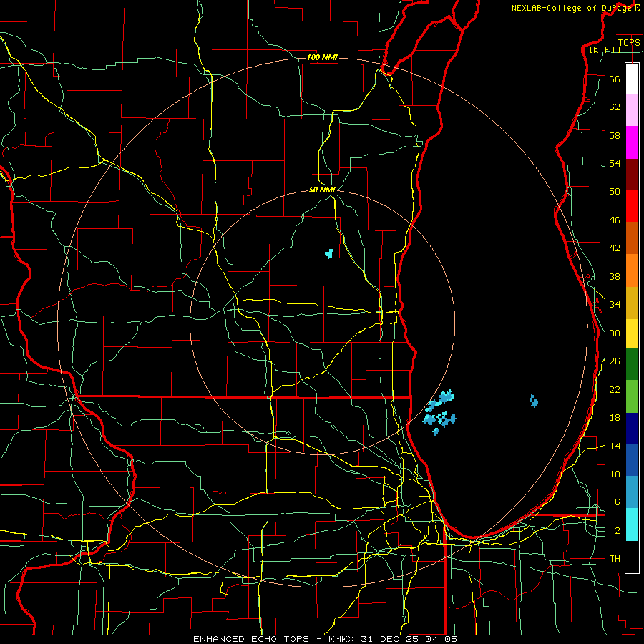Viewport: 644px width, 644px height.
Task: Click the isolated echo in the eastern lake
Action: click(x=534, y=401)
